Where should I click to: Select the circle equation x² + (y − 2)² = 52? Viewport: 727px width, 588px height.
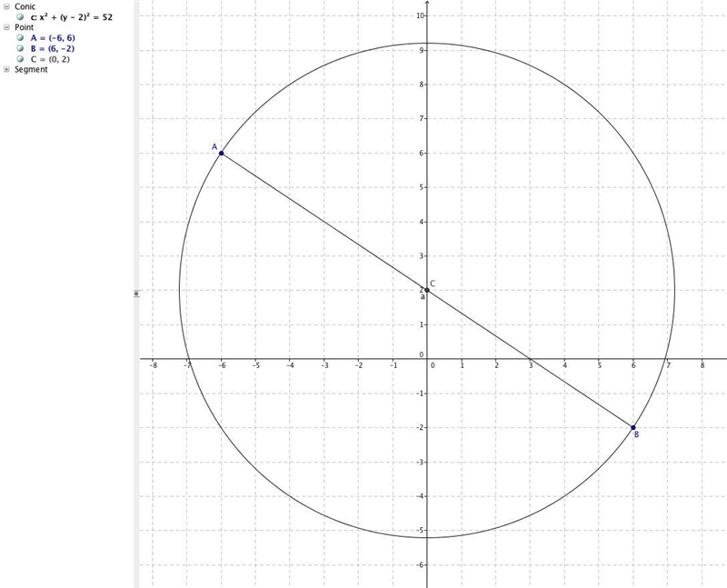tap(72, 17)
